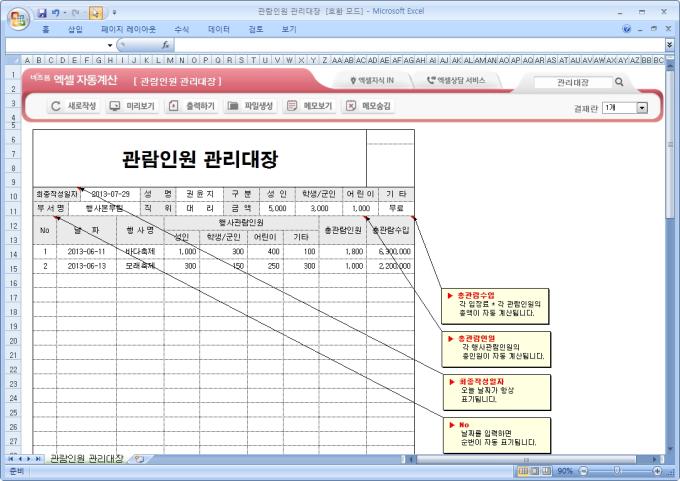The height and width of the screenshot is (481, 680).
Task: Click the 출력하기 button
Action: coord(192,106)
